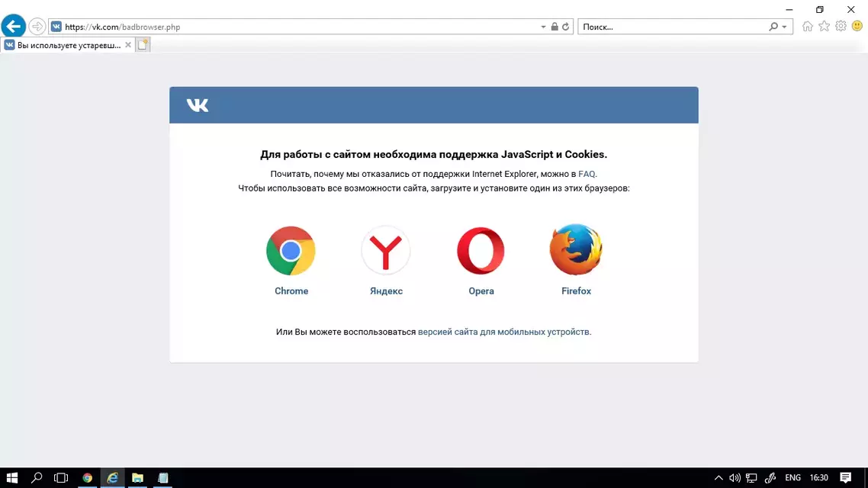Screen dimensions: 868x488
Task: Click the VK logo in the blue header
Action: point(198,105)
